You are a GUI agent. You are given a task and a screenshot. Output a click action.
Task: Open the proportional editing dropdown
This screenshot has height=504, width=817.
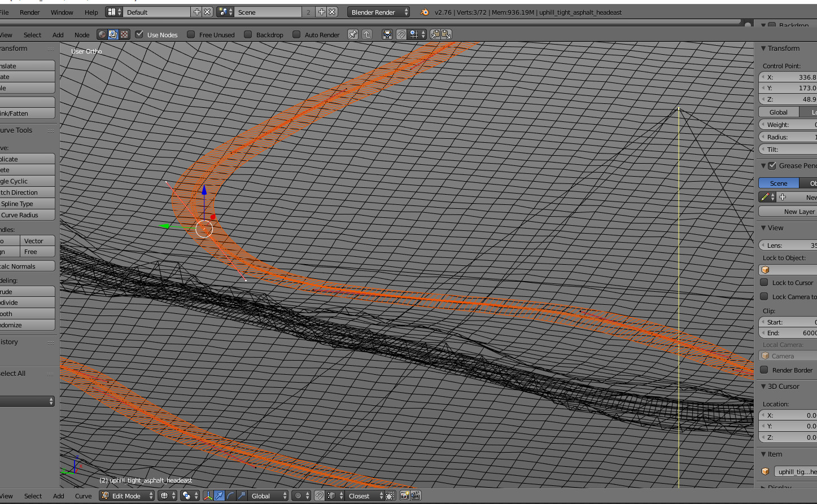pos(302,496)
